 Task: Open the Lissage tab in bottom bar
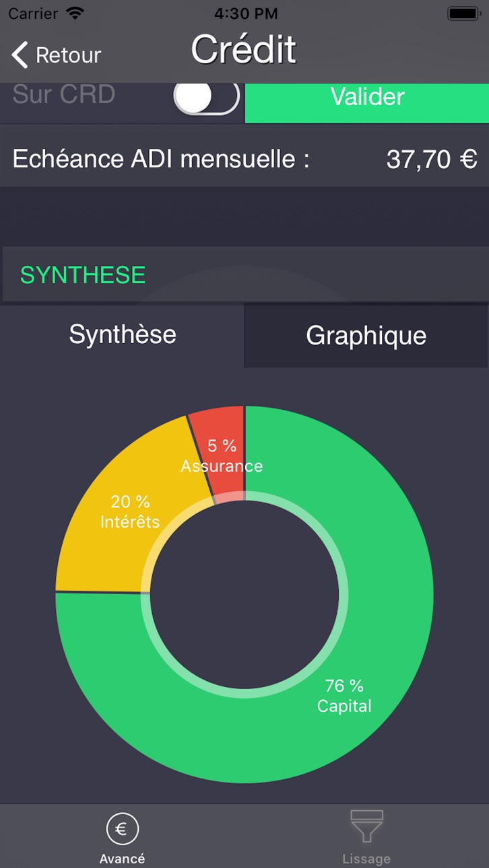point(366,837)
